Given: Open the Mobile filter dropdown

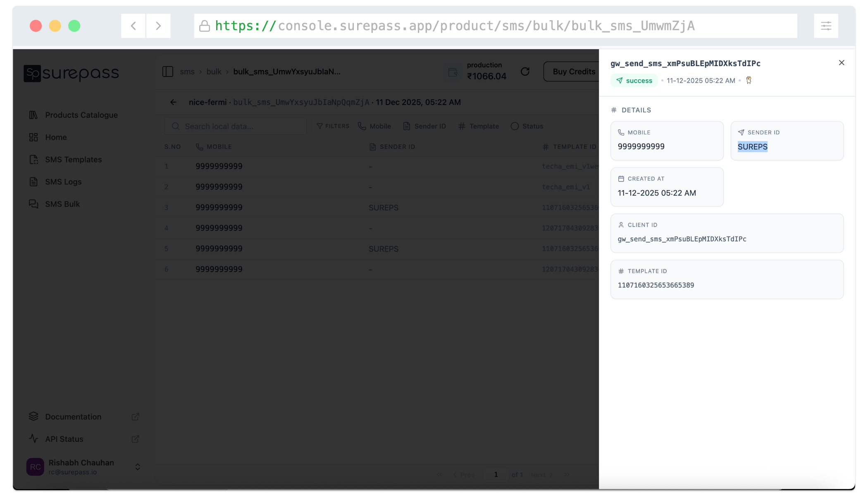Looking at the screenshot, I should (374, 126).
